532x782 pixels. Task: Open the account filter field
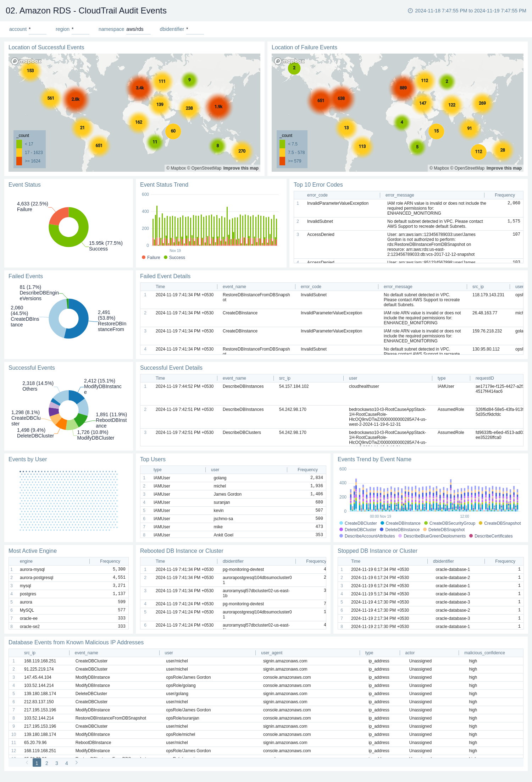(37, 29)
